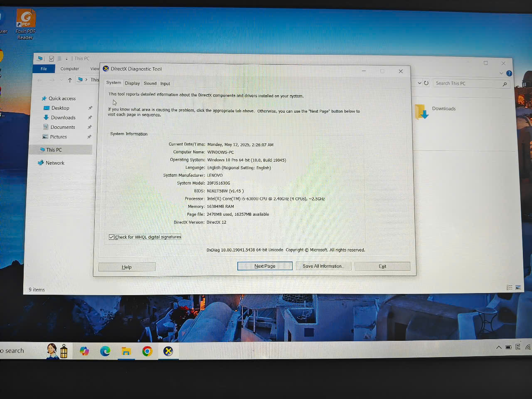Click the Refresh button in Explorer address bar
Image resolution: width=532 pixels, height=399 pixels.
point(426,83)
